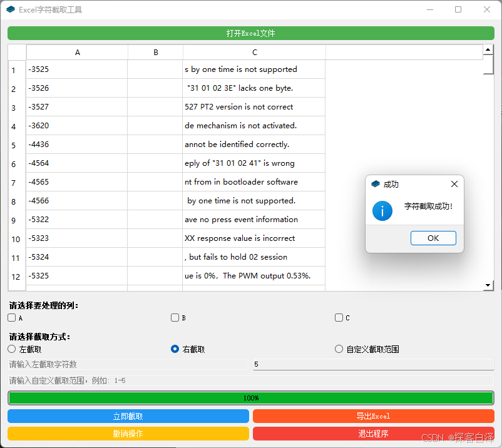502x448 pixels.
Task: Select column header A
Action: 77,53
